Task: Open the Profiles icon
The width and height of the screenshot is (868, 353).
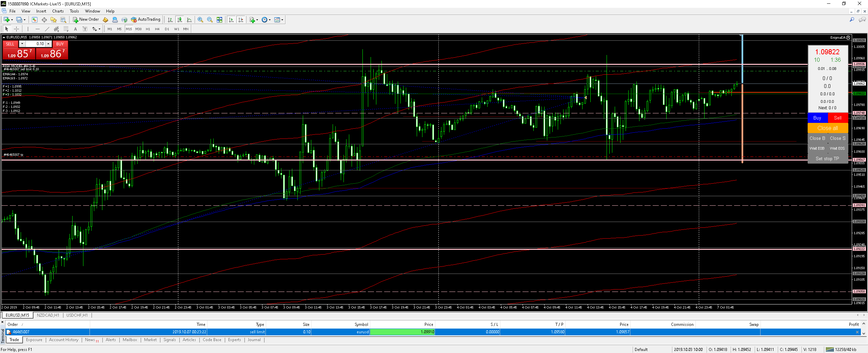Action: click(19, 20)
